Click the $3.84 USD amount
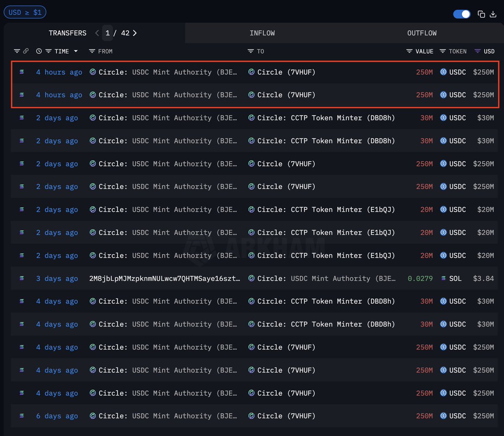This screenshot has width=504, height=436. pos(483,279)
